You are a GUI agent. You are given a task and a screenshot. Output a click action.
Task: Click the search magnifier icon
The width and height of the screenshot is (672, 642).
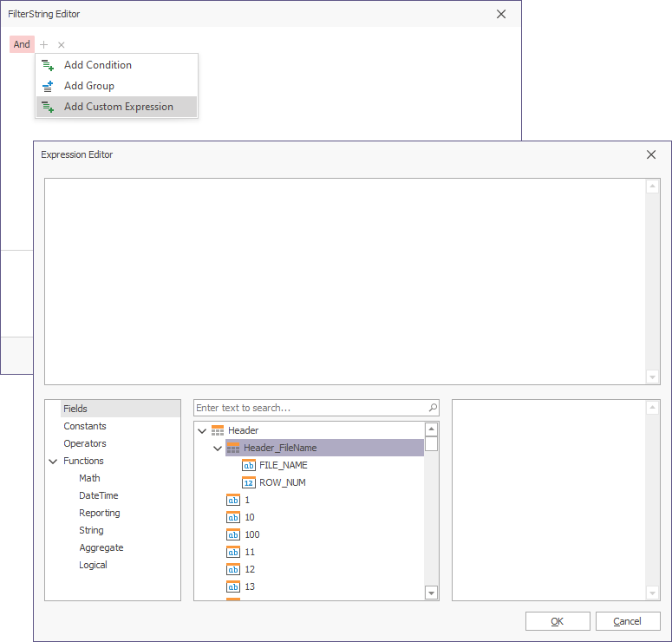click(x=433, y=408)
